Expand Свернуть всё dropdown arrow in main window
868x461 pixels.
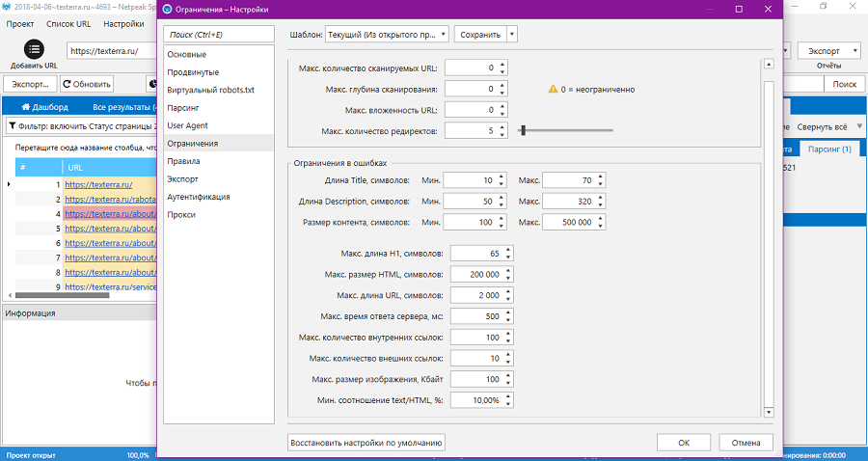click(859, 126)
